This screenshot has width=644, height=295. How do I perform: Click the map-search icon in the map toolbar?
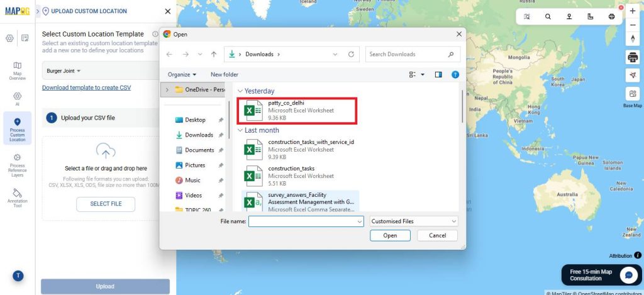(x=527, y=16)
